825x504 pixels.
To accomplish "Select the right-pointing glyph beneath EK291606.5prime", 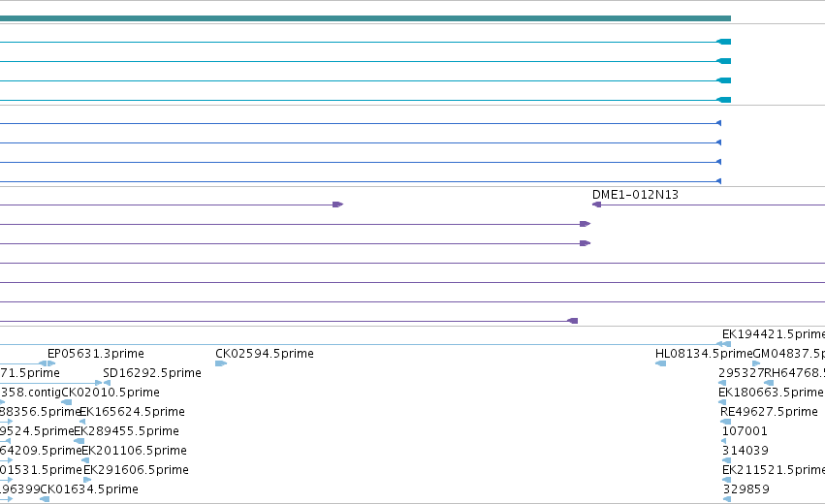I will click(x=87, y=480).
